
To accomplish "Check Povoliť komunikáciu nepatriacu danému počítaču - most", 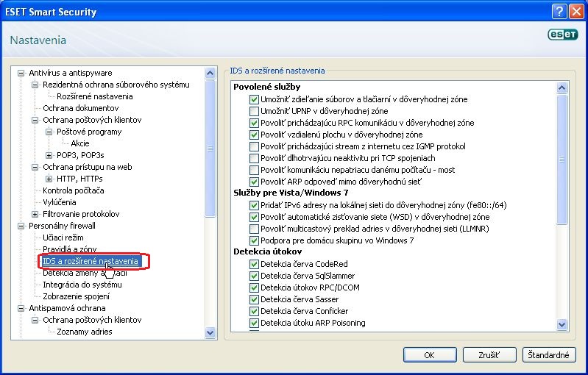I will (254, 170).
